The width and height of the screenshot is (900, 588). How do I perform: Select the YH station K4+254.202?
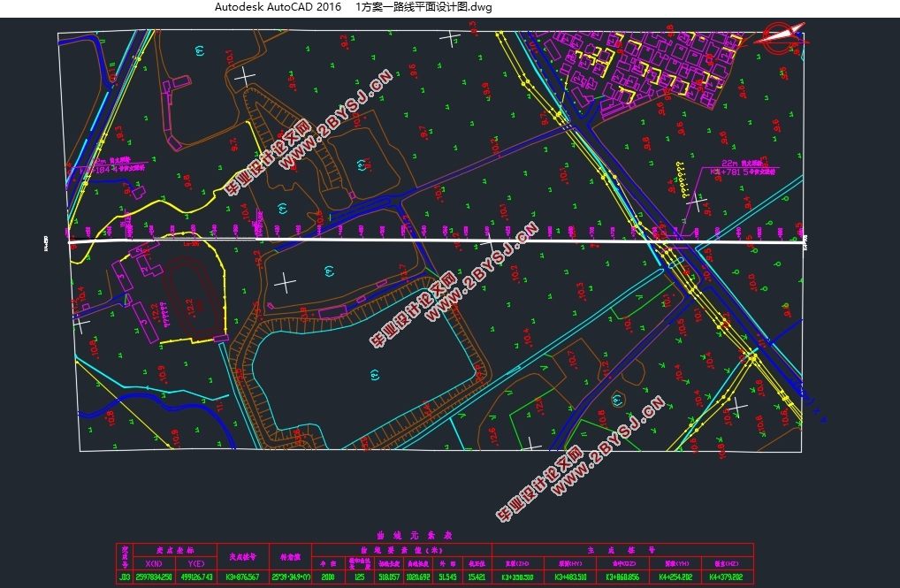click(x=676, y=577)
